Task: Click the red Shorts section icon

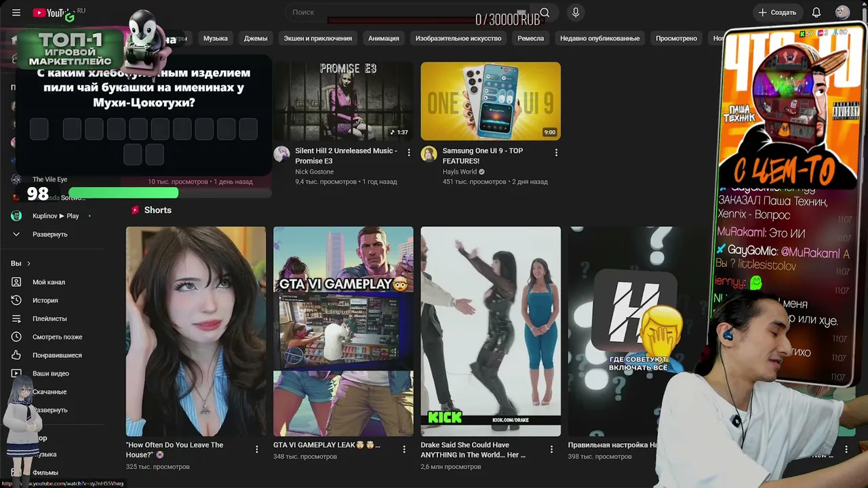Action: coord(135,210)
